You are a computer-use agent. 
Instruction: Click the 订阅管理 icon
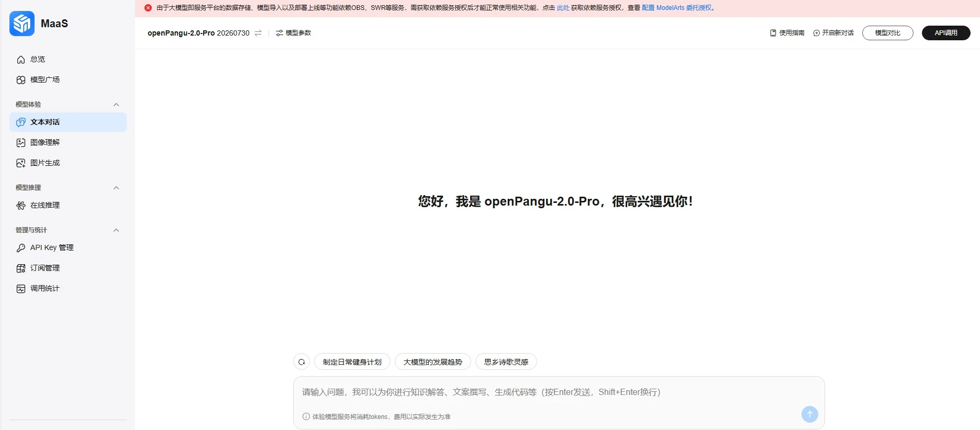click(21, 268)
